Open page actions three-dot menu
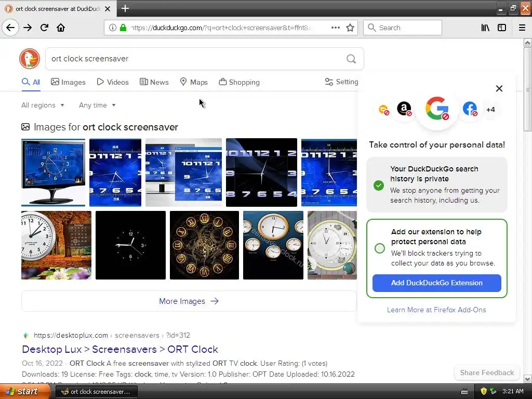This screenshot has width=532, height=399. tap(335, 28)
